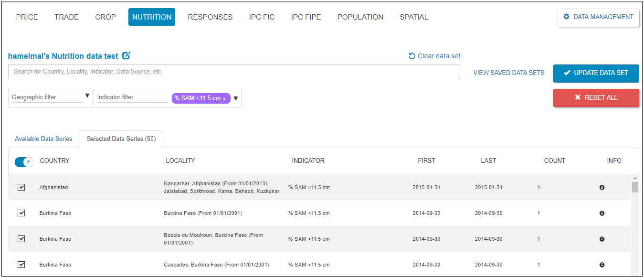The height and width of the screenshot is (277, 644).
Task: Click the data series search field
Action: pyautogui.click(x=234, y=72)
